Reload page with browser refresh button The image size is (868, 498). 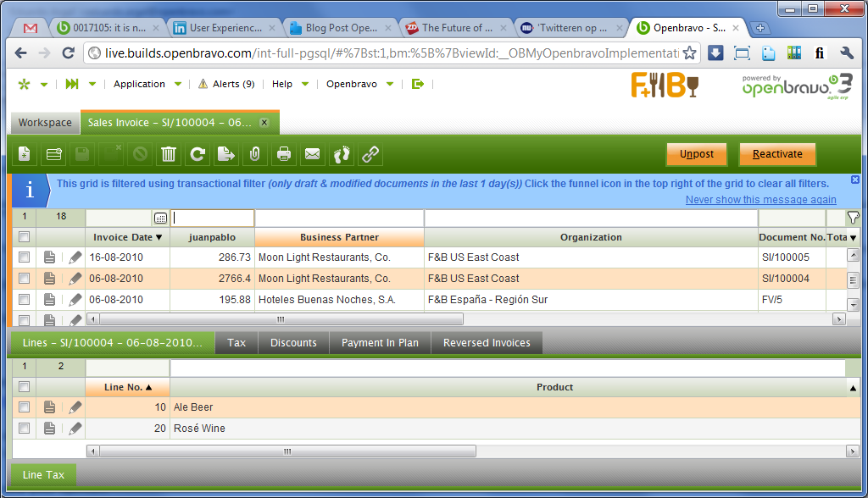[68, 53]
